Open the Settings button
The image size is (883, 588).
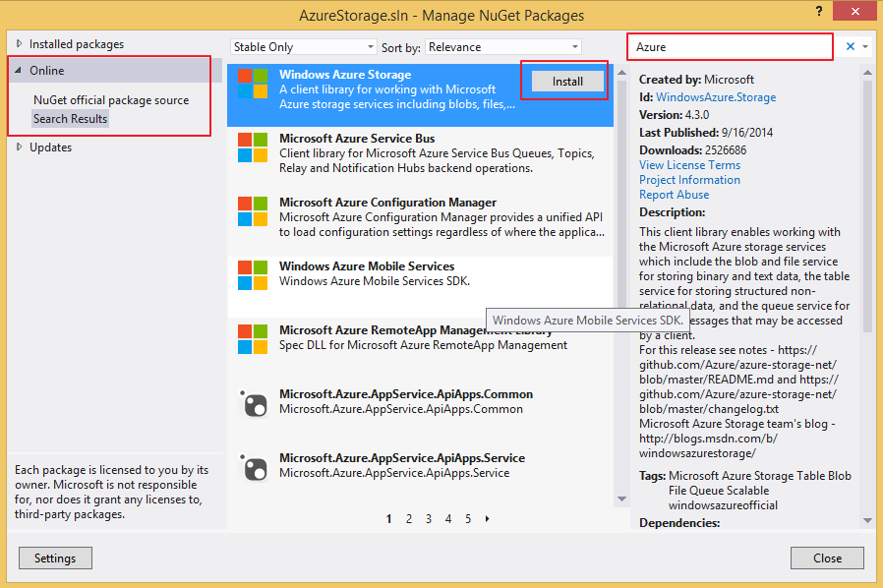tap(55, 559)
